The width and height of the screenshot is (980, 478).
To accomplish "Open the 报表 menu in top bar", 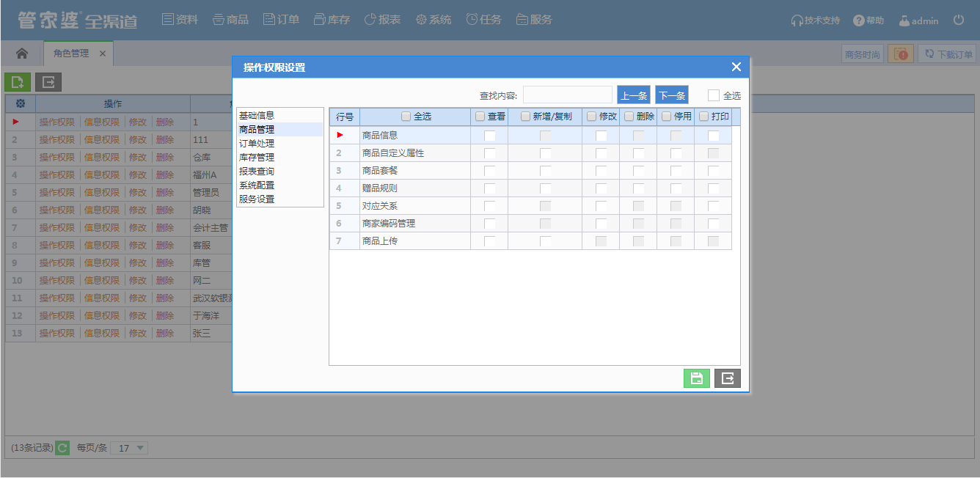I will tap(382, 20).
